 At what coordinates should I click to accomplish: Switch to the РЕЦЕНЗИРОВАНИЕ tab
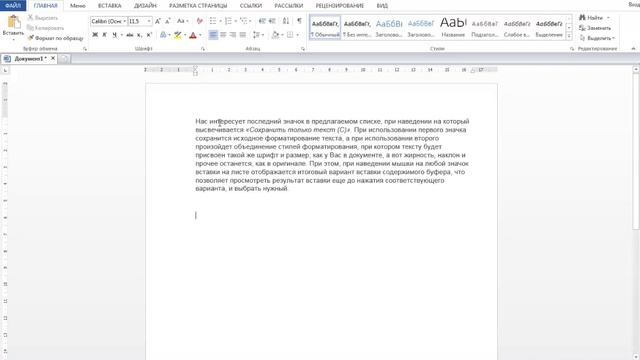coord(339,6)
